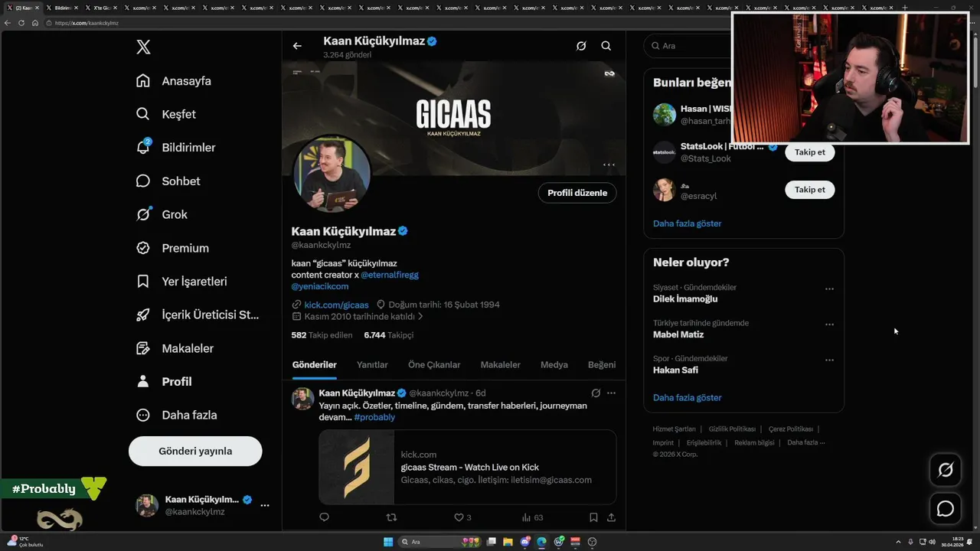Open Windows Start button on taskbar
The image size is (980, 551).
[388, 542]
